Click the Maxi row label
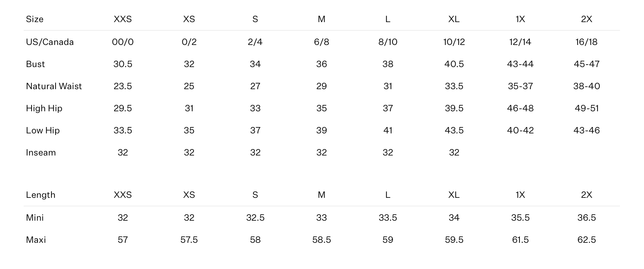The width and height of the screenshot is (644, 269). 36,240
